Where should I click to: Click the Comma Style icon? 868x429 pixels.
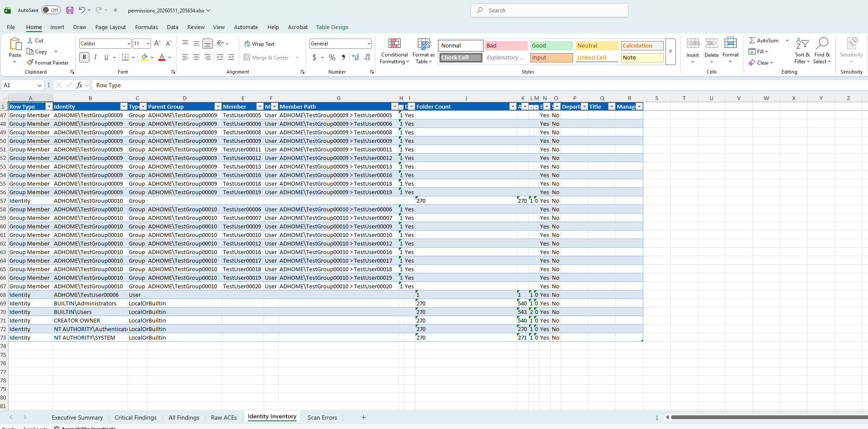(343, 57)
